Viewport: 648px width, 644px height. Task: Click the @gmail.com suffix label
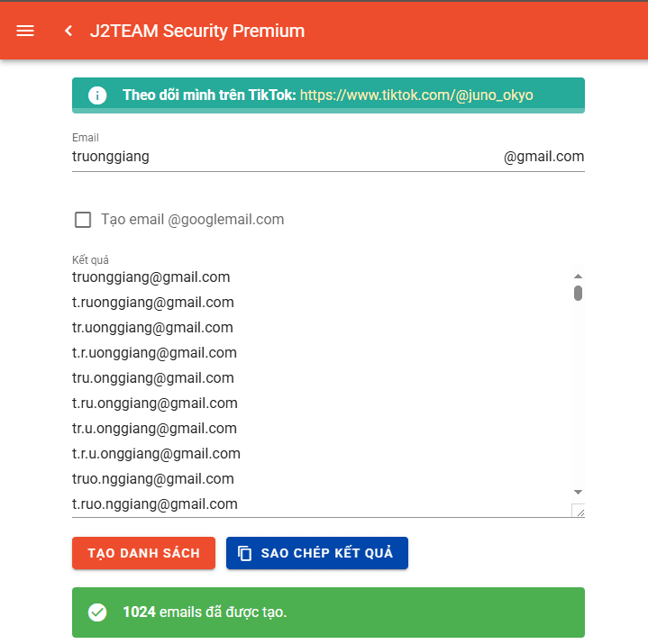[543, 157]
